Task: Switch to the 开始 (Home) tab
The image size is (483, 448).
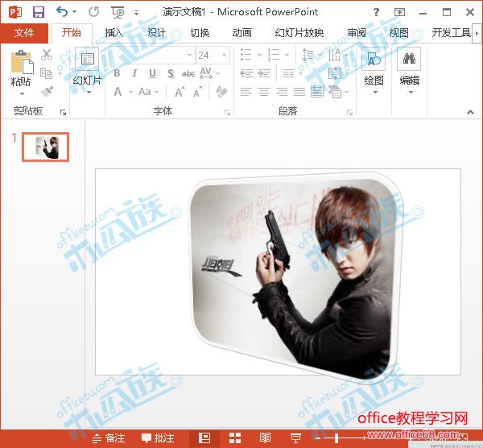Action: [x=72, y=32]
